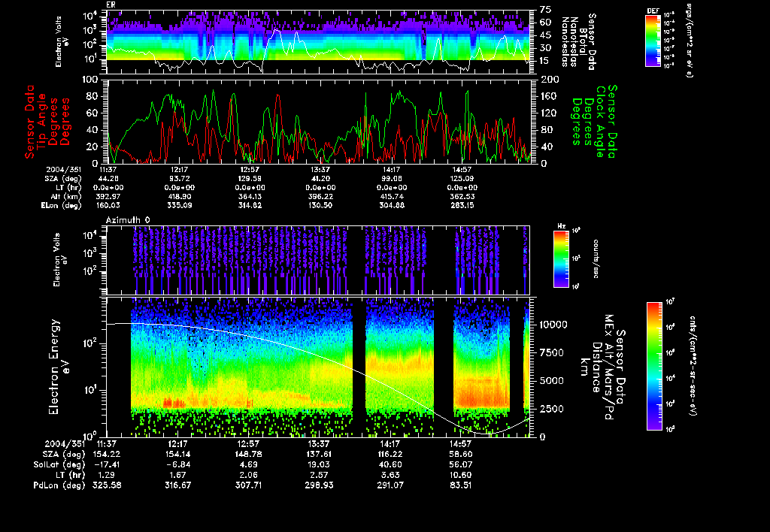Select the LT value "1.29"
The image size is (770, 532).
tap(107, 475)
